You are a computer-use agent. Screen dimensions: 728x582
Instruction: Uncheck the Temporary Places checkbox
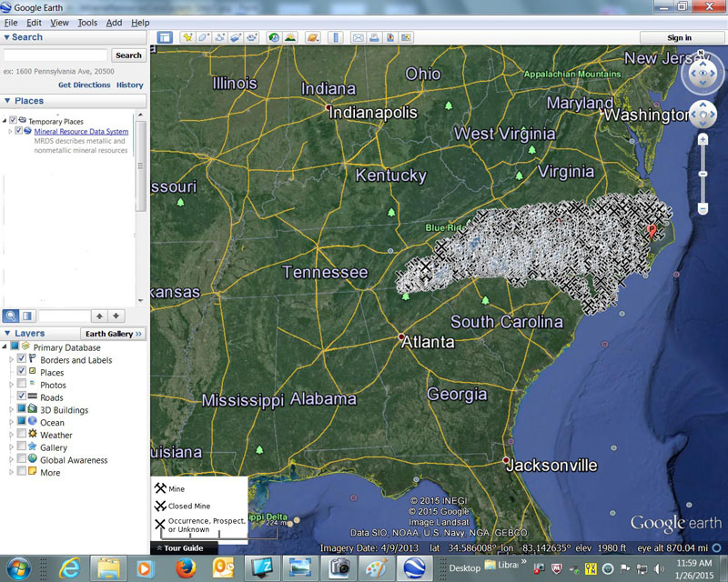13,120
